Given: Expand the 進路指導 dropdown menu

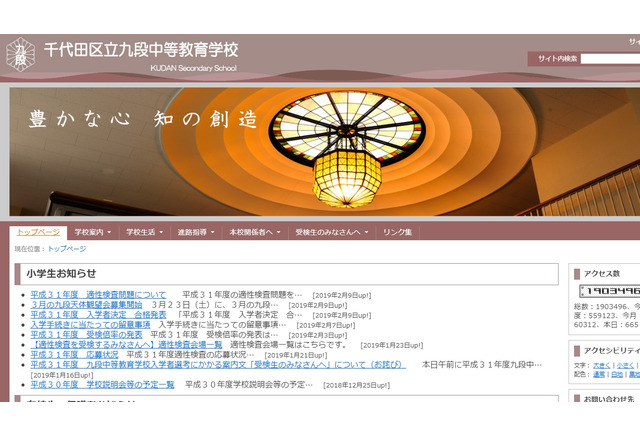Looking at the screenshot, I should (197, 232).
